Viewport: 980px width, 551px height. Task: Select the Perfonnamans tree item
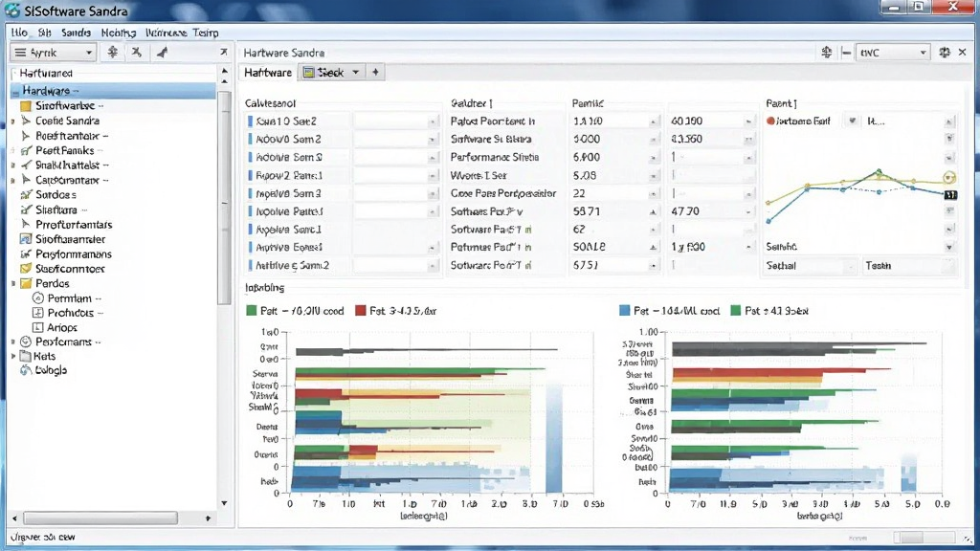click(74, 254)
